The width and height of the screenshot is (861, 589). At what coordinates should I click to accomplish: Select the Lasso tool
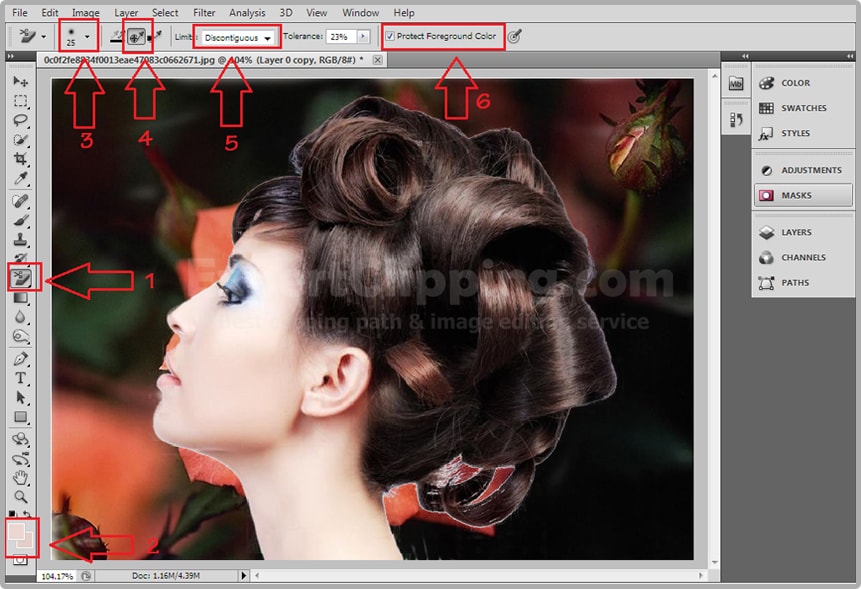click(20, 120)
